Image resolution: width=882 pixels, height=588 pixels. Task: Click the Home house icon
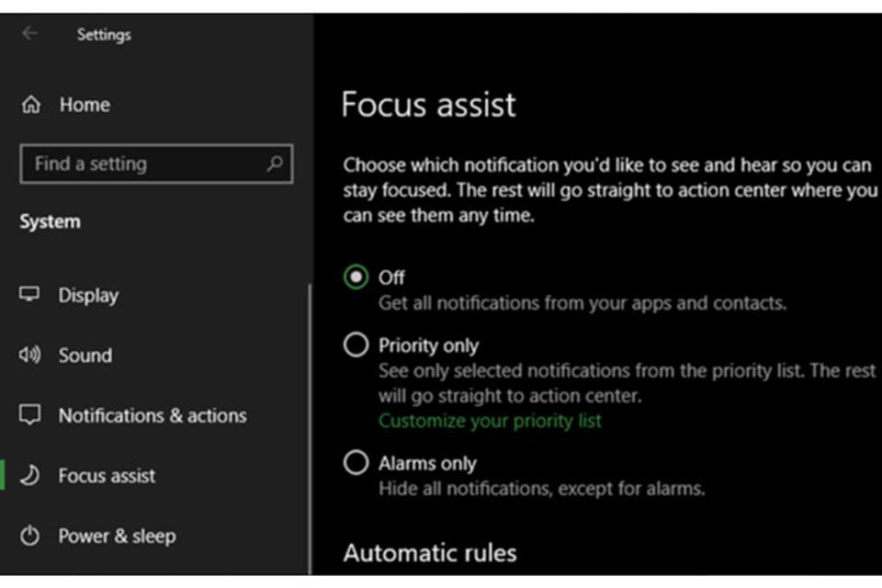coord(31,104)
